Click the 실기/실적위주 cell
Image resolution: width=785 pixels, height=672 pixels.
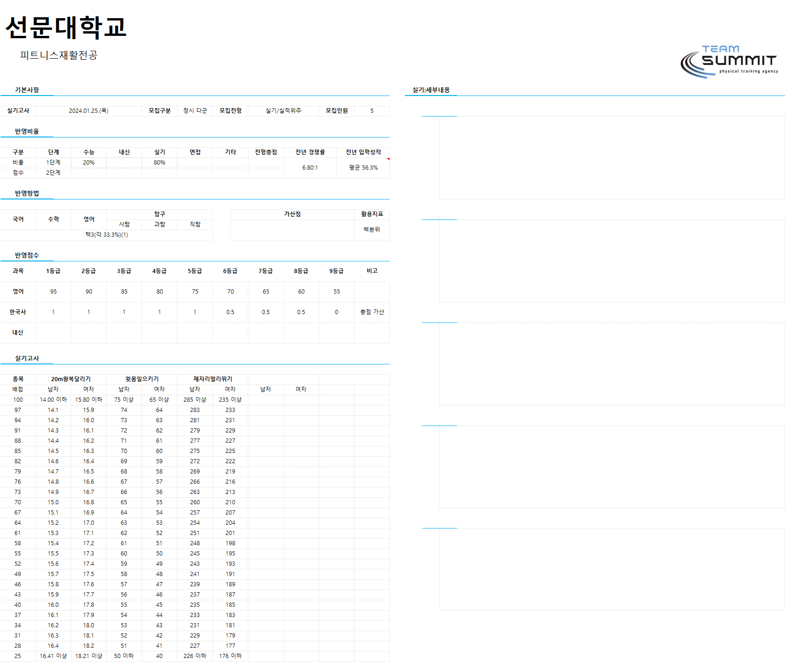tap(283, 111)
